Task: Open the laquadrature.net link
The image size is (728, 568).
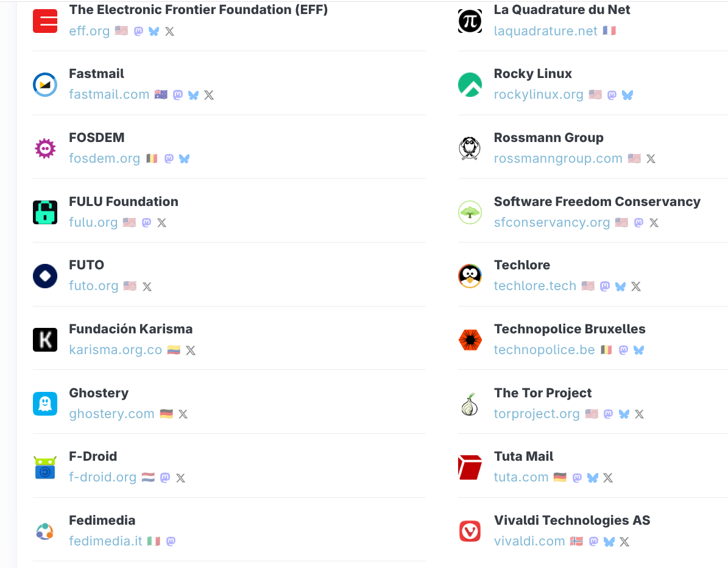Action: point(545,31)
